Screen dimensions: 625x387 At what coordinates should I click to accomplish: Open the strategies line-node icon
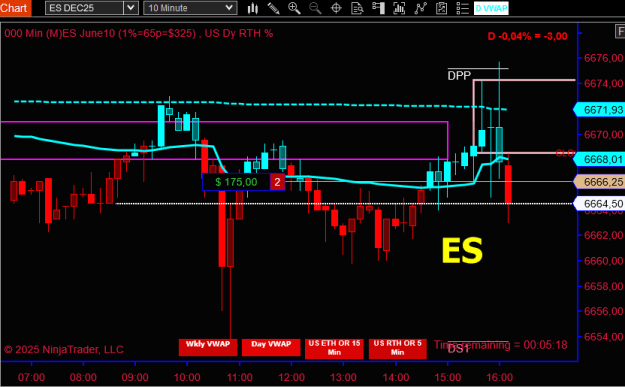(x=421, y=8)
